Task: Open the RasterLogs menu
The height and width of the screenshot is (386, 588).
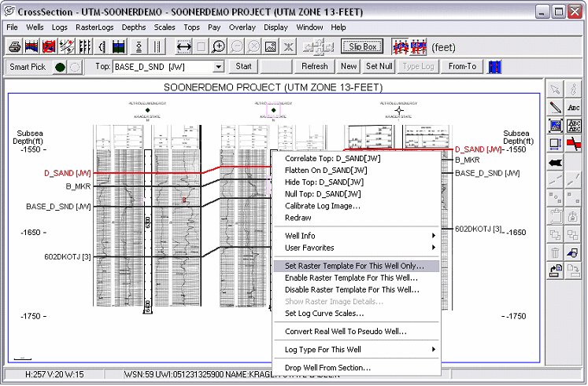Action: tap(95, 27)
